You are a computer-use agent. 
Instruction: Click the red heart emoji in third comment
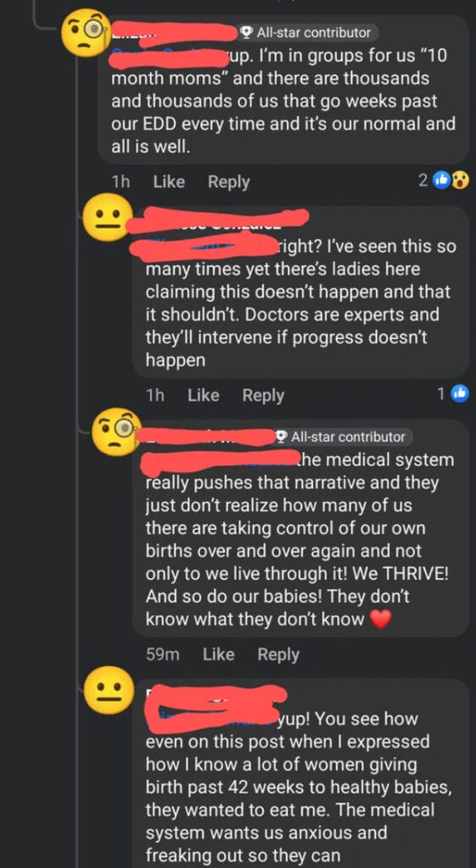pyautogui.click(x=380, y=620)
